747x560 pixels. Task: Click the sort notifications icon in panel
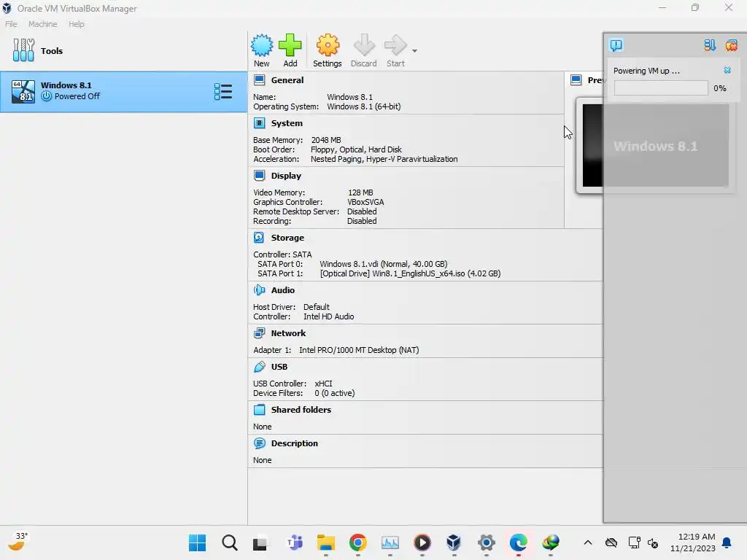709,45
